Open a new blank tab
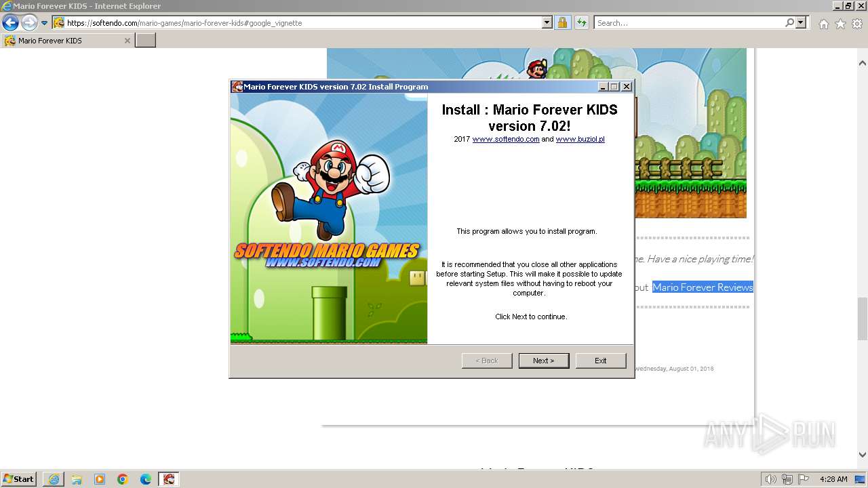Screen dimensions: 868x488 point(145,41)
